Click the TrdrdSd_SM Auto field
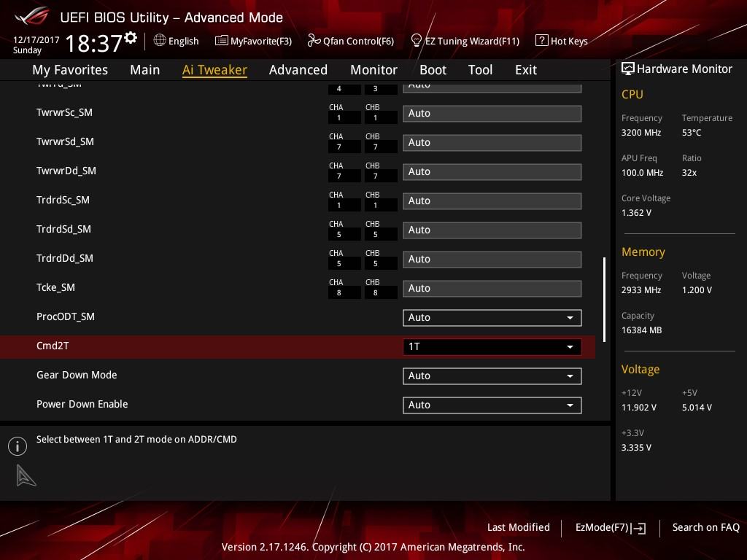The width and height of the screenshot is (747, 560). click(x=492, y=230)
